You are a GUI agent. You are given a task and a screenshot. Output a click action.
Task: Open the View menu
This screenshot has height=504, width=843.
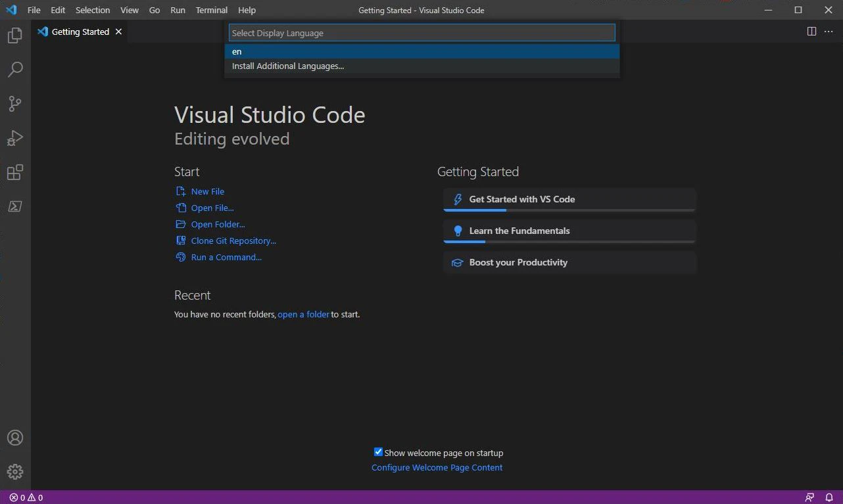[130, 10]
